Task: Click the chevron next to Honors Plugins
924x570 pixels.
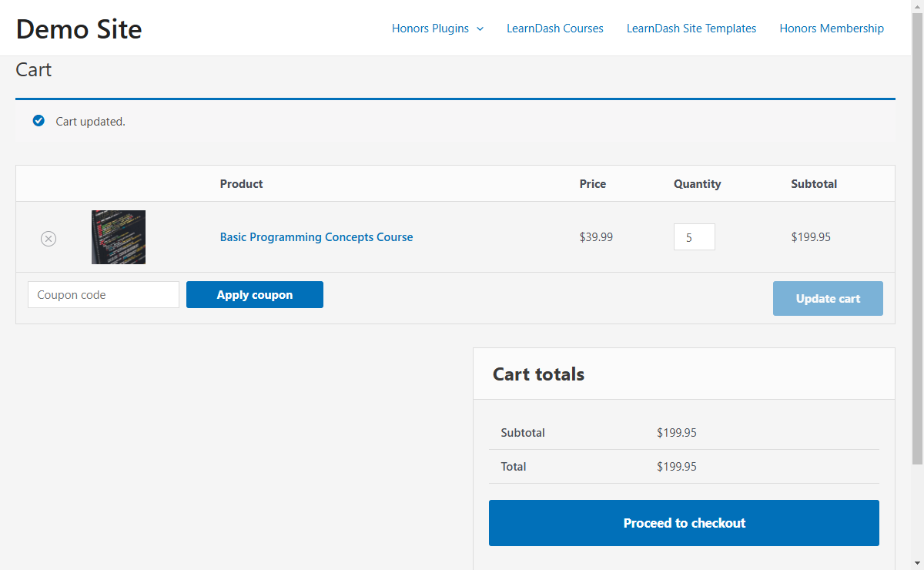Action: point(480,28)
